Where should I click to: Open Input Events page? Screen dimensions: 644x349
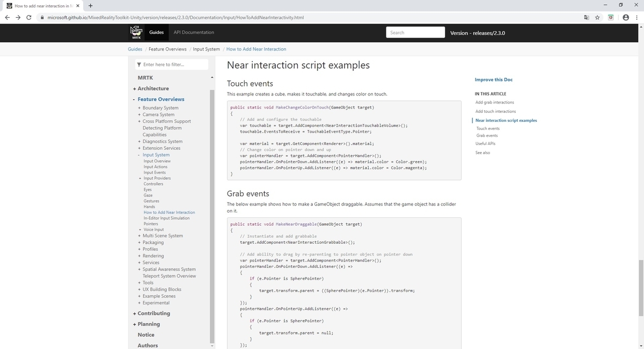pos(155,172)
